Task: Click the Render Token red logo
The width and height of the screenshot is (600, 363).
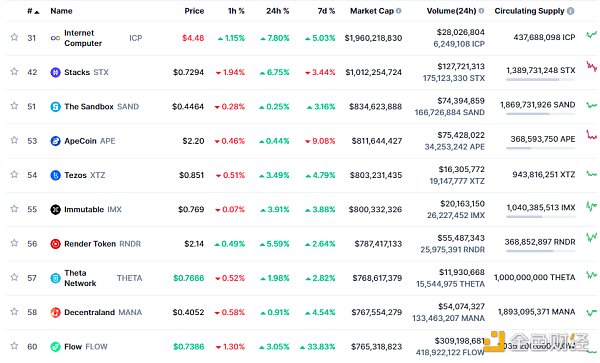Action: (55, 244)
